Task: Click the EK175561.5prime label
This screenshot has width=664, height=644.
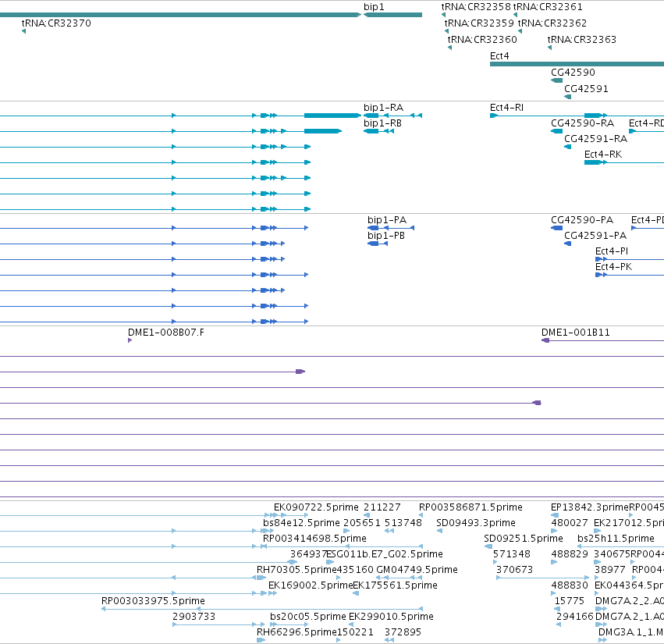Action: (x=395, y=586)
